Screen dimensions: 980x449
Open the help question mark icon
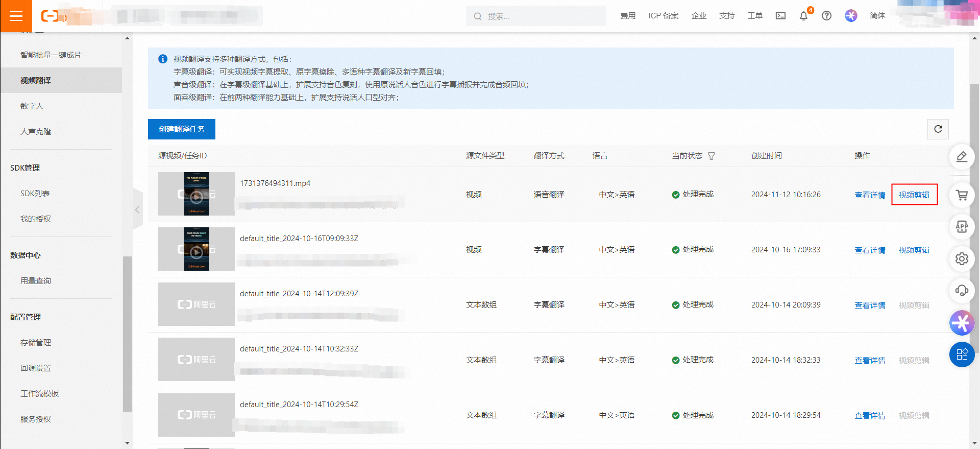826,16
